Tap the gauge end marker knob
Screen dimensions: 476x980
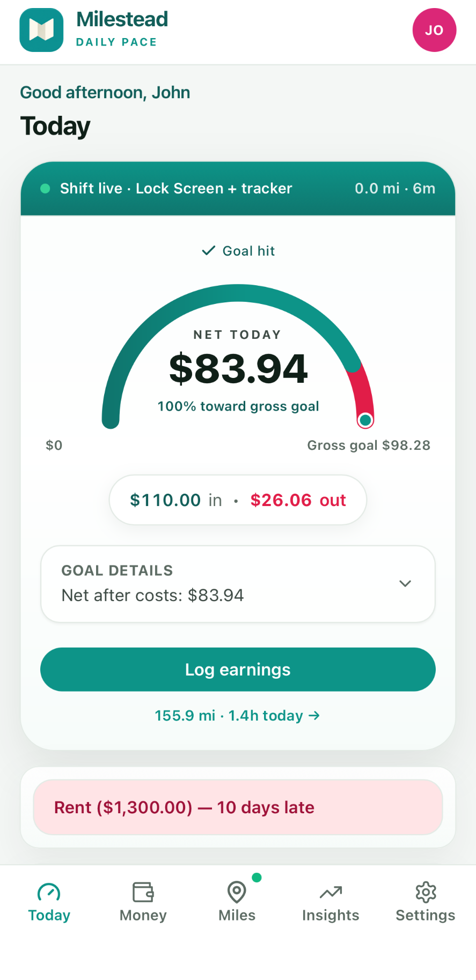(365, 420)
